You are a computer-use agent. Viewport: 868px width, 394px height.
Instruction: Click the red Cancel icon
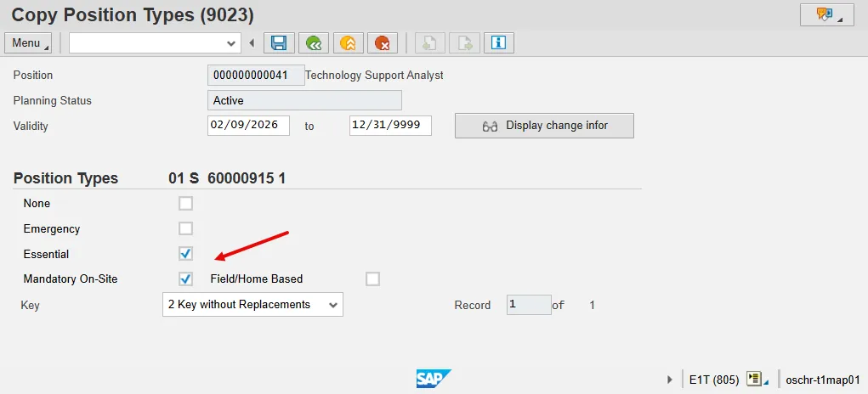[383, 43]
